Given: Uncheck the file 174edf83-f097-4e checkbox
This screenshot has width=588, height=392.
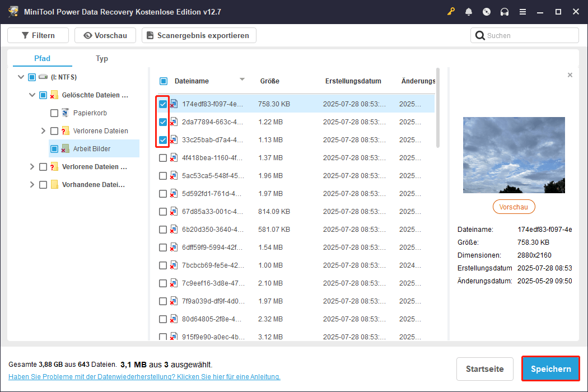Looking at the screenshot, I should pos(162,104).
